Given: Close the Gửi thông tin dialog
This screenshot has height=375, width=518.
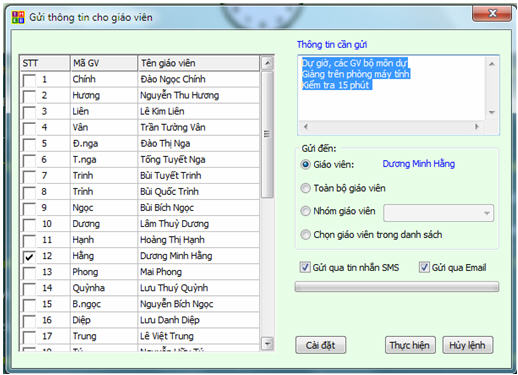Looking at the screenshot, I should [x=492, y=13].
